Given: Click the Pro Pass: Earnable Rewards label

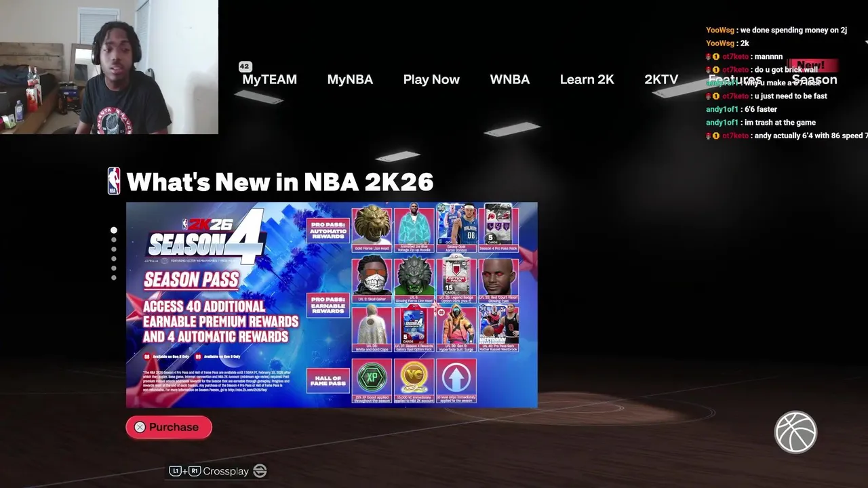Looking at the screenshot, I should [x=328, y=305].
